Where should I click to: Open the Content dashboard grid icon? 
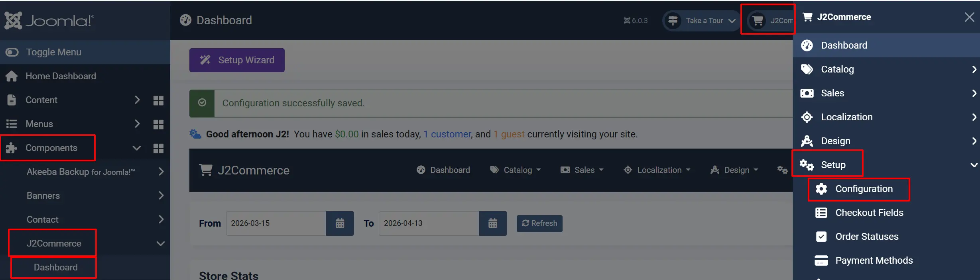click(158, 100)
